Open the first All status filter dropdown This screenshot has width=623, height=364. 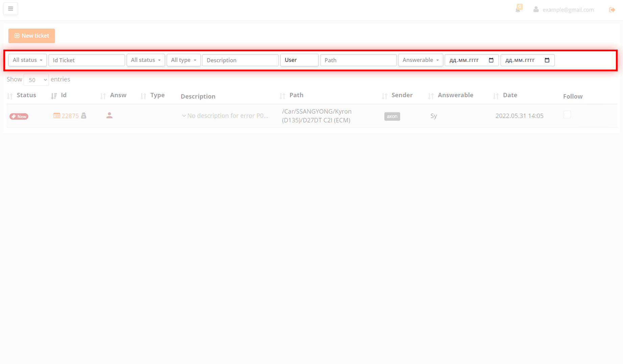27,60
